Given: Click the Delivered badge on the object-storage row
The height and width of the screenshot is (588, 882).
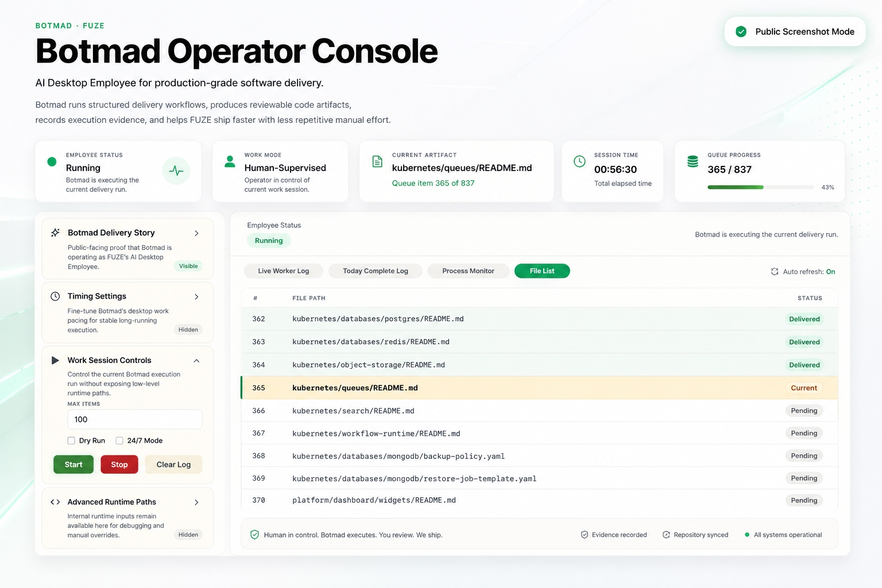Looking at the screenshot, I should point(804,365).
